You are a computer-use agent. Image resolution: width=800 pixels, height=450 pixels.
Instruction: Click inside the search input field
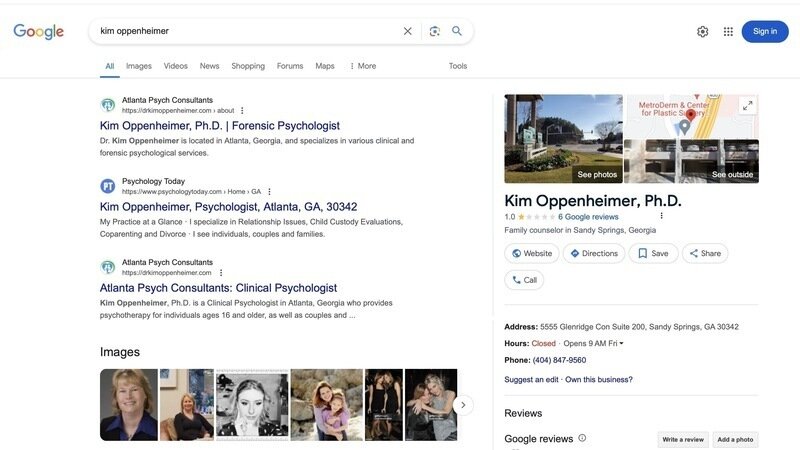[x=247, y=31]
